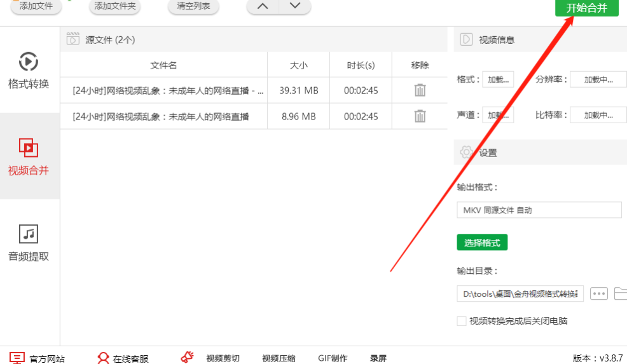
Task: Open the 官方网站 official website link
Action: coord(37,358)
